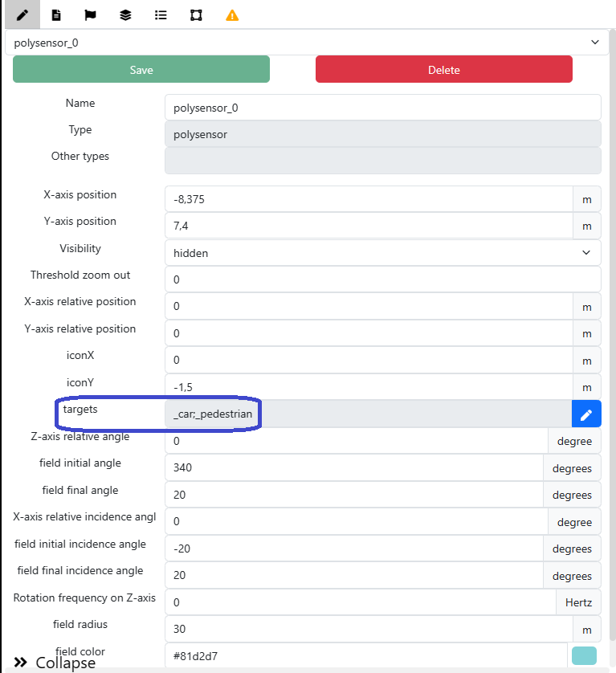Viewport: 616px width, 673px height.
Task: Click the X-axis position input field
Action: pyautogui.click(x=369, y=199)
